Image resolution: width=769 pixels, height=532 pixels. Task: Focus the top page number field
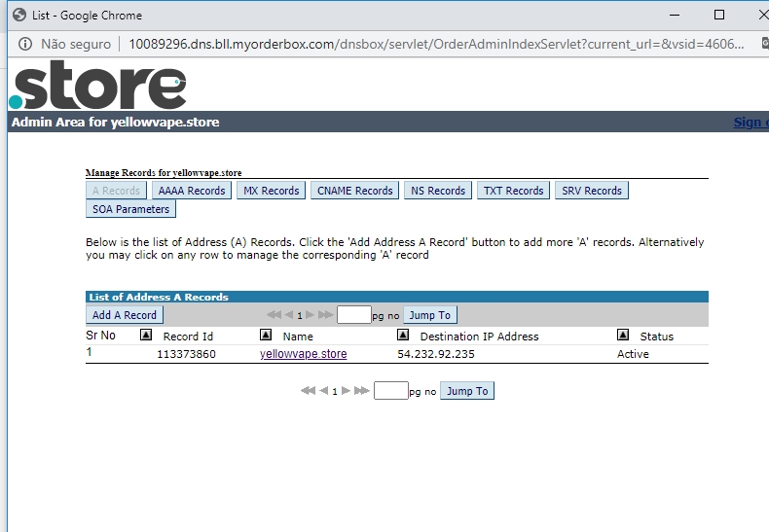[354, 314]
